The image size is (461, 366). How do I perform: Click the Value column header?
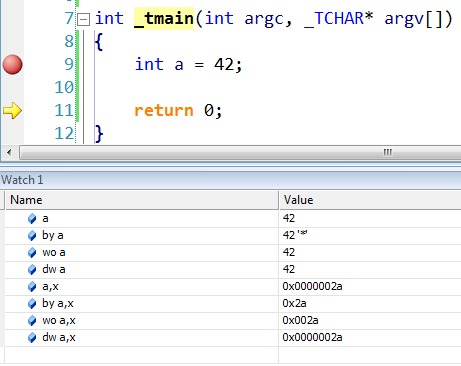370,200
